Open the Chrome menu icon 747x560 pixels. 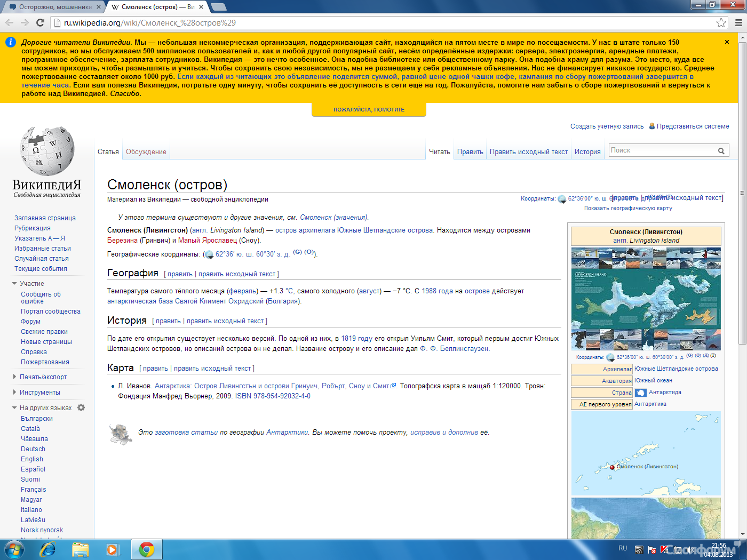coord(738,22)
